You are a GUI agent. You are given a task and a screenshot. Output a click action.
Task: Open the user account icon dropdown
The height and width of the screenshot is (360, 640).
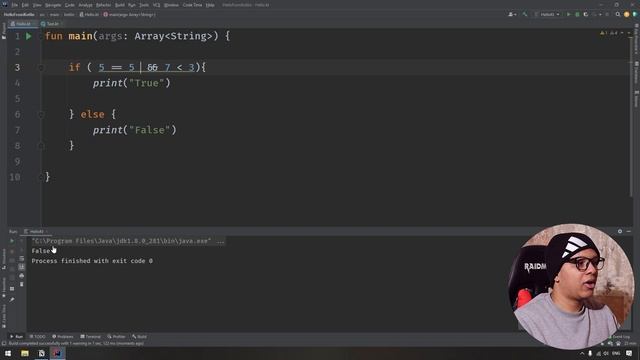click(512, 14)
